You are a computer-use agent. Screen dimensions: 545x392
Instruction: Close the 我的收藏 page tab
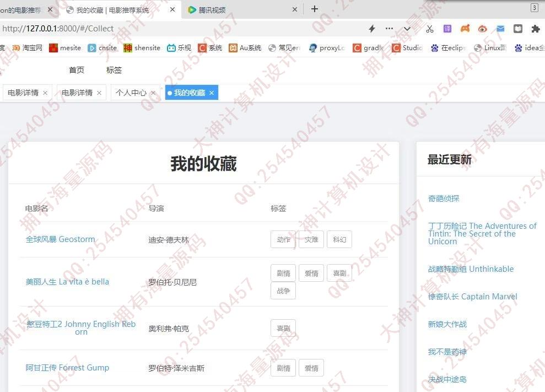point(211,93)
